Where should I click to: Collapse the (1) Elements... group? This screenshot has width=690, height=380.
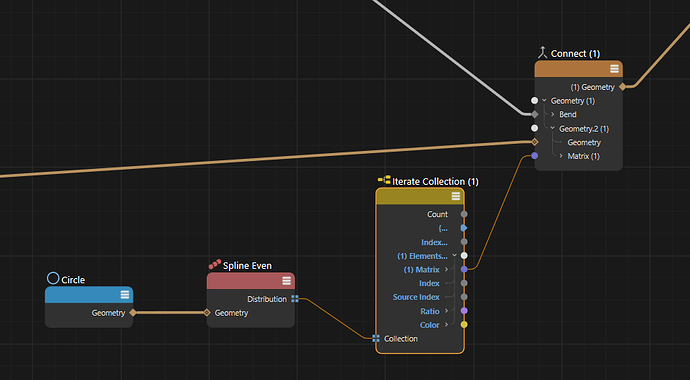tap(454, 256)
